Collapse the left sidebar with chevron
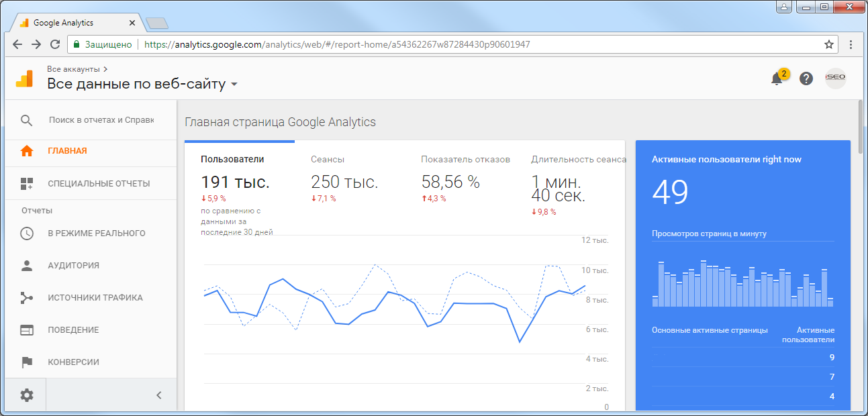 point(159,395)
